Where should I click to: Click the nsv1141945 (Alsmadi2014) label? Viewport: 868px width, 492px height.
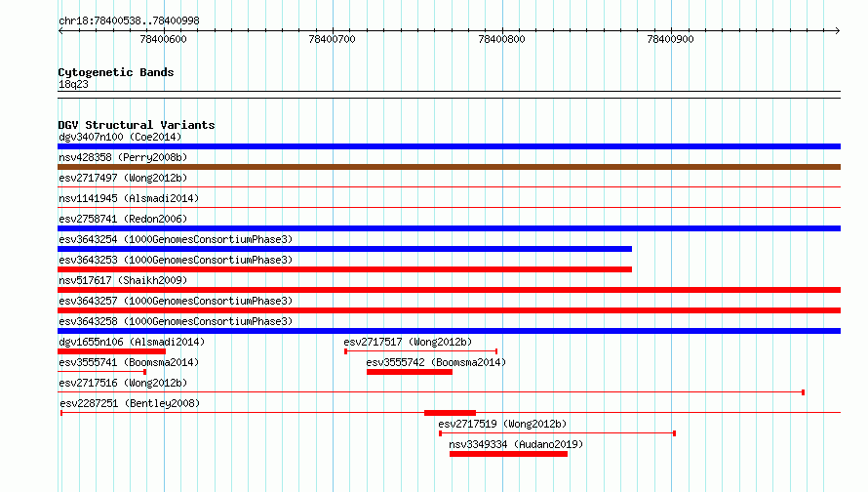click(x=129, y=198)
